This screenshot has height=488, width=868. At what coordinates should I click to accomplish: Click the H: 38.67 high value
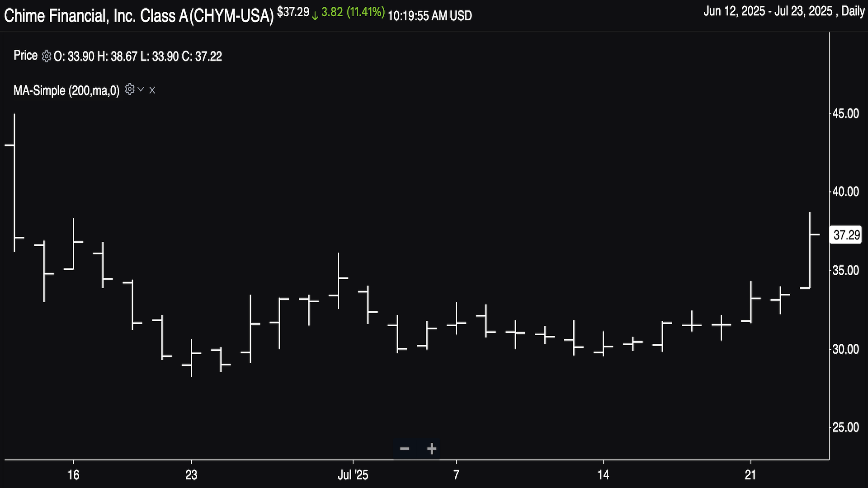coord(117,56)
